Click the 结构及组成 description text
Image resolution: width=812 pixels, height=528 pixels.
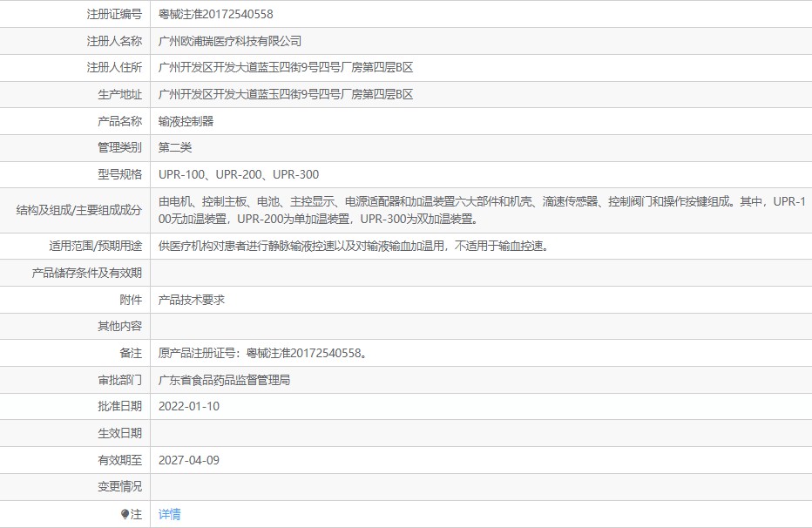pyautogui.click(x=482, y=210)
